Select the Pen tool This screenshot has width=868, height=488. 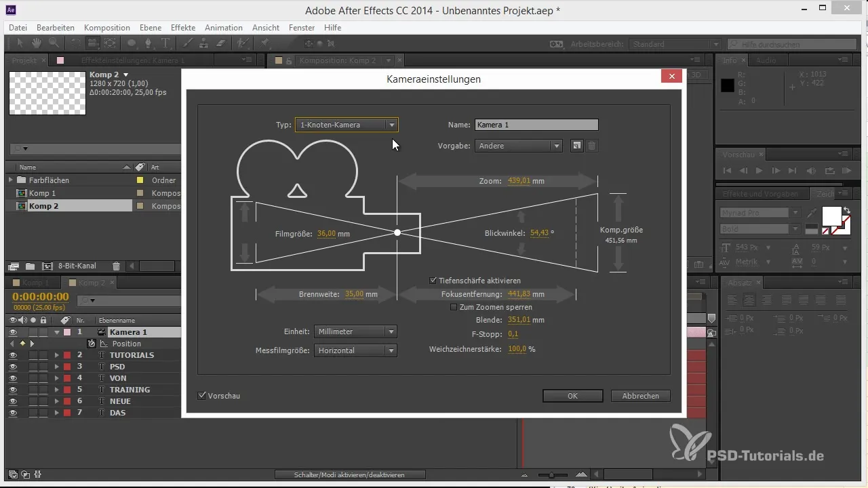click(x=149, y=43)
